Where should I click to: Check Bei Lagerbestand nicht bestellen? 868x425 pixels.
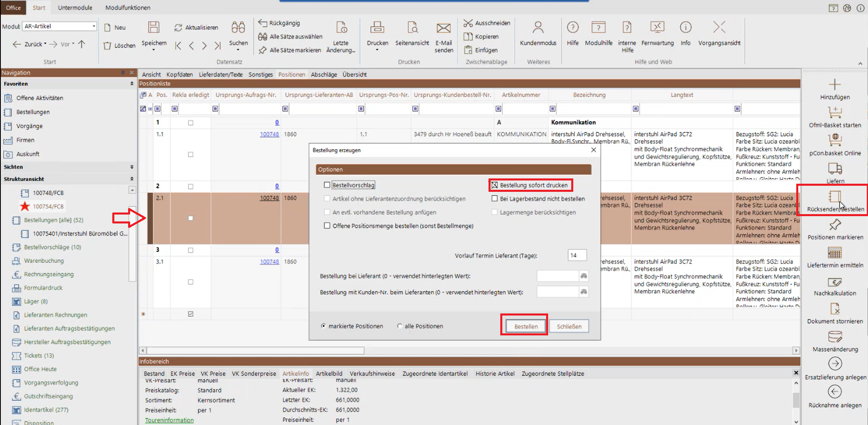(495, 199)
